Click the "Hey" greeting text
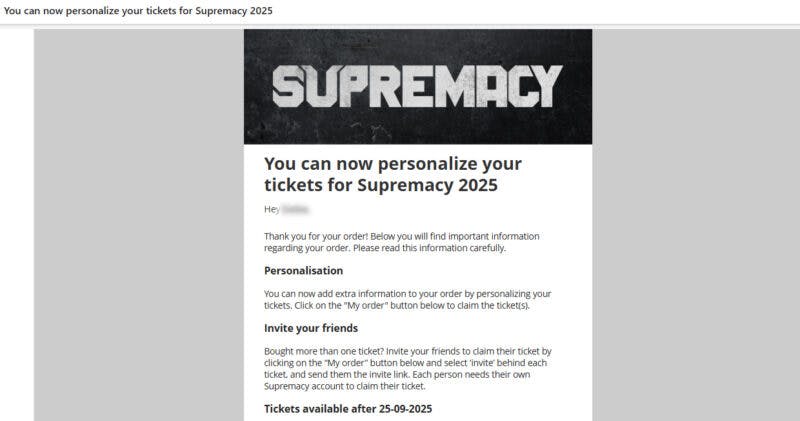 click(x=271, y=210)
